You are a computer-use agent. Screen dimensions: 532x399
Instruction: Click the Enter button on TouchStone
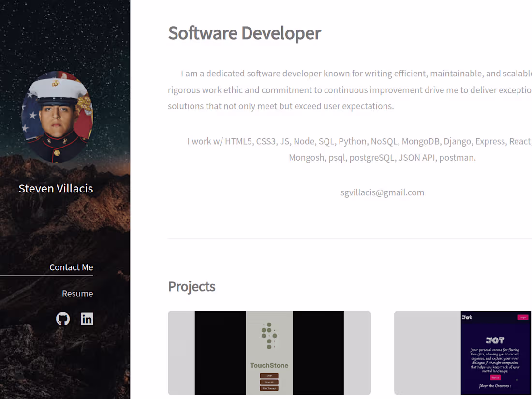[269, 376]
